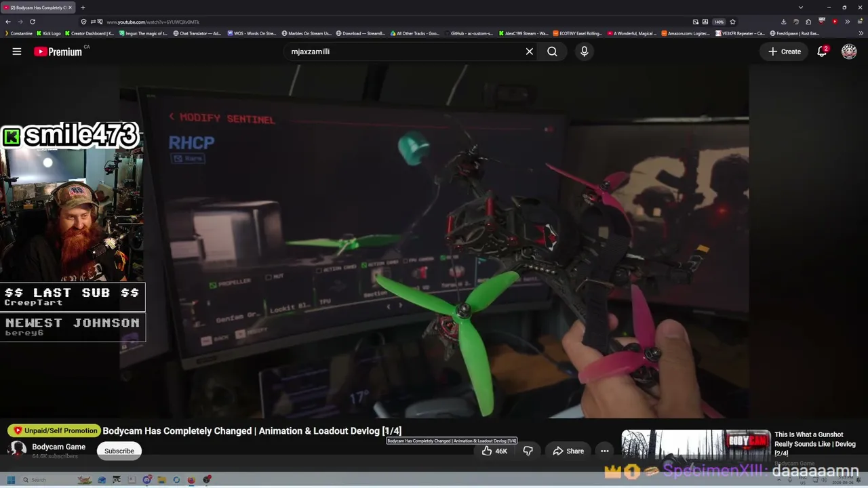Open the Create menu

click(785, 52)
